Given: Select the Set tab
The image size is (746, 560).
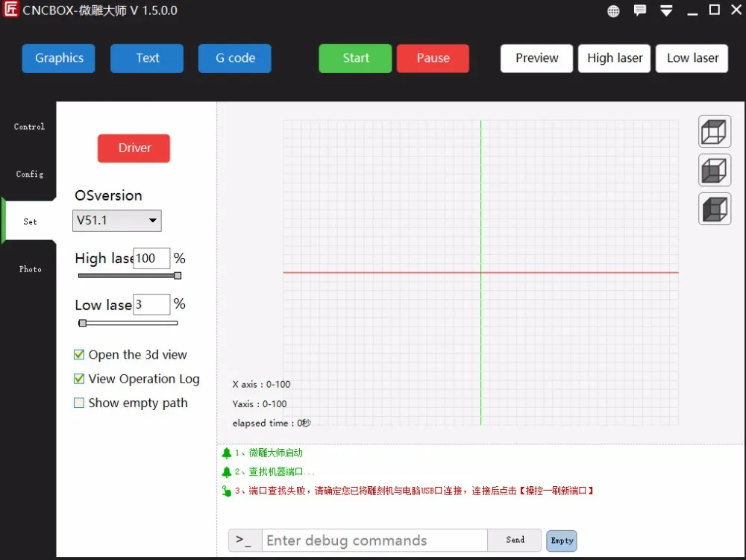Looking at the screenshot, I should (x=30, y=221).
